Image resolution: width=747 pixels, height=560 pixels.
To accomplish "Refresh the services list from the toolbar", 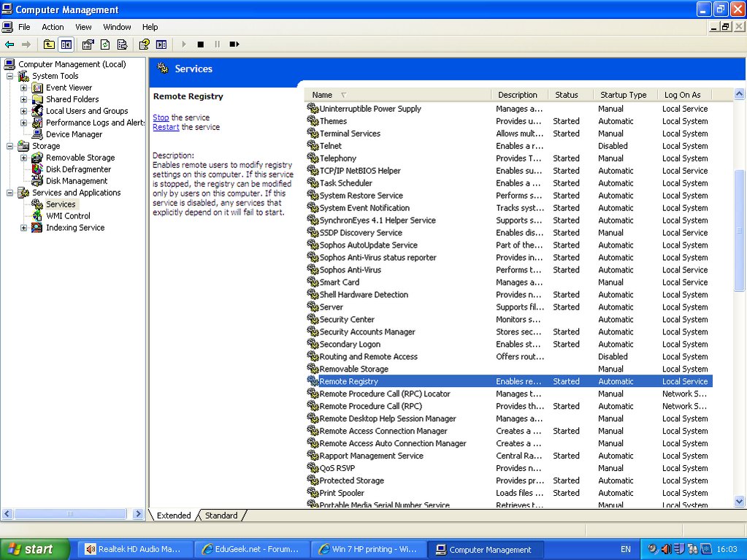I will tap(105, 45).
